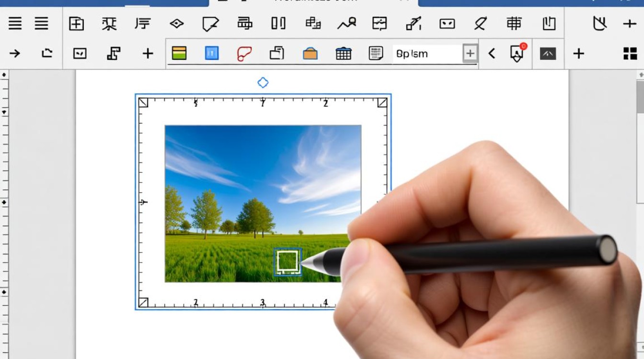Select the chart line with marker icon
The height and width of the screenshot is (359, 644).
point(347,22)
